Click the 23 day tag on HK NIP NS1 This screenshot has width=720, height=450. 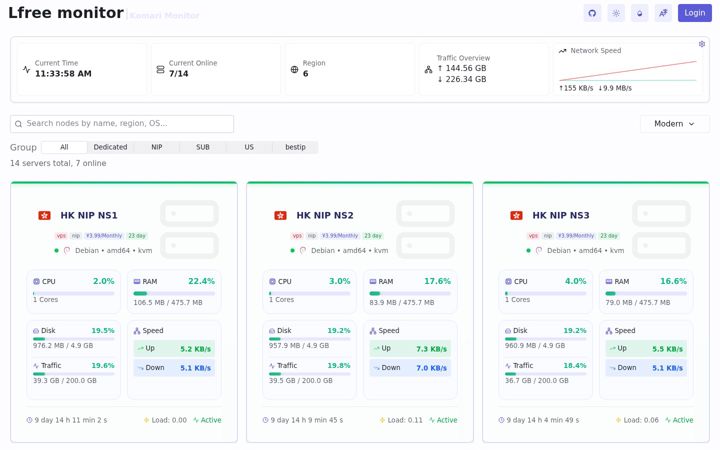coord(137,236)
